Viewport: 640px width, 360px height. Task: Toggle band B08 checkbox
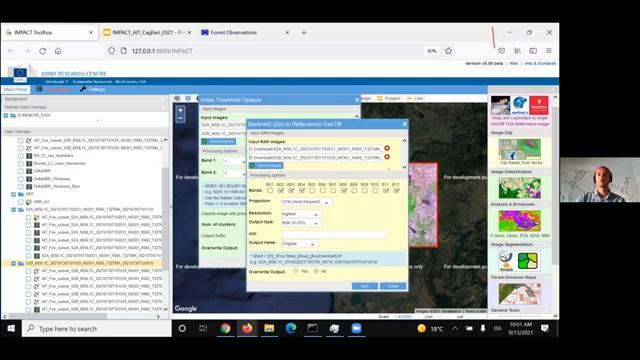[344, 190]
